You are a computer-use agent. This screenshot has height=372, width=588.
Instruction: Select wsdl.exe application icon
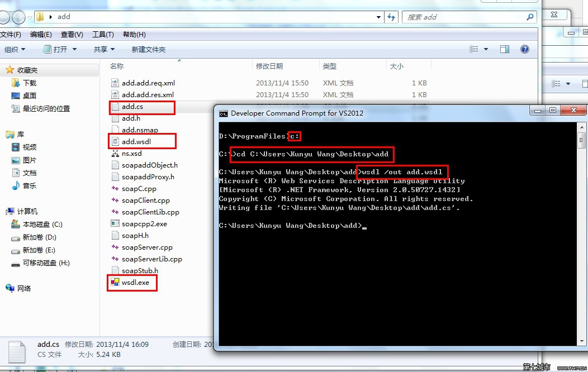115,283
